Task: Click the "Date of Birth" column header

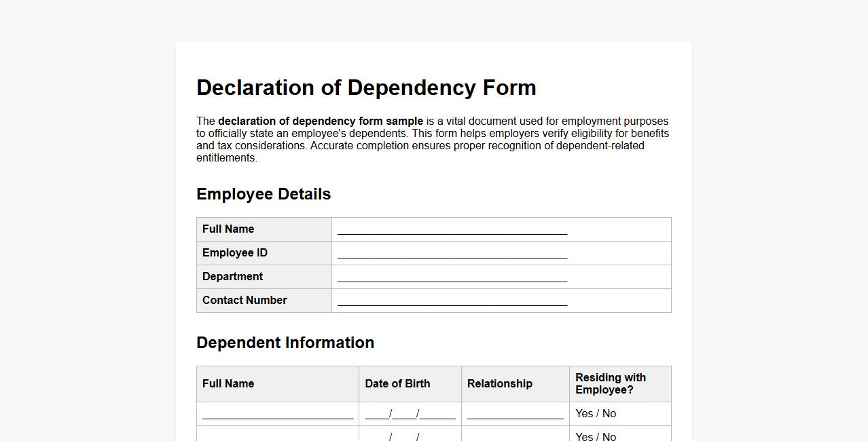Action: click(397, 383)
